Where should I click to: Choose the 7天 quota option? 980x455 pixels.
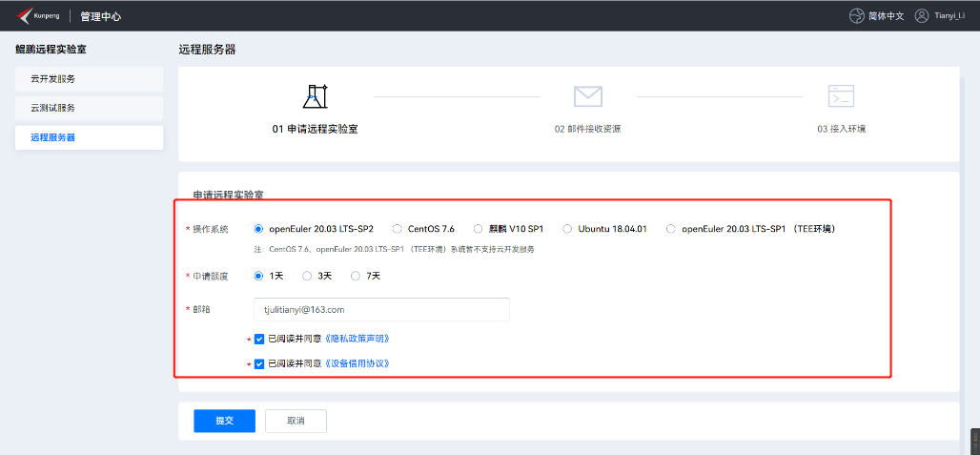[x=356, y=276]
